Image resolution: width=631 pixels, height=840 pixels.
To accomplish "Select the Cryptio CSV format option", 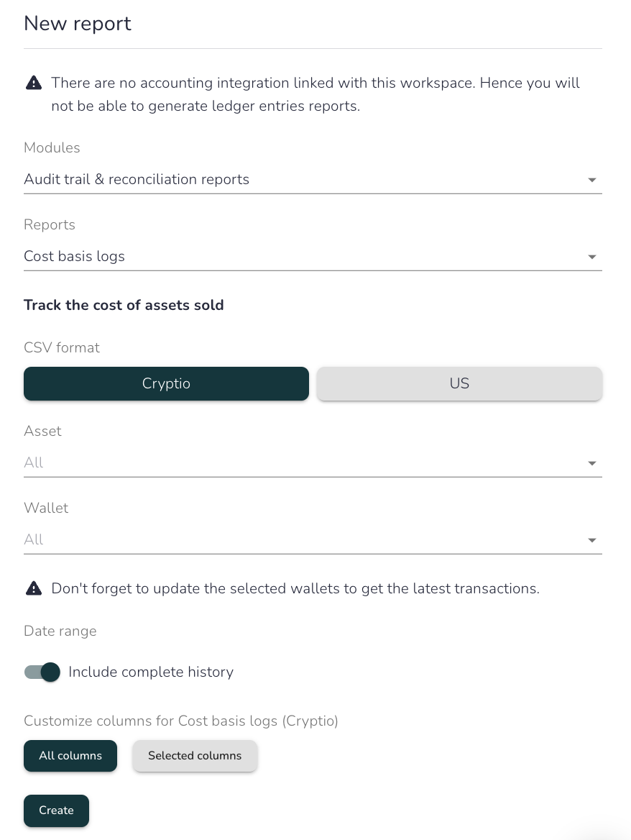I will point(167,383).
